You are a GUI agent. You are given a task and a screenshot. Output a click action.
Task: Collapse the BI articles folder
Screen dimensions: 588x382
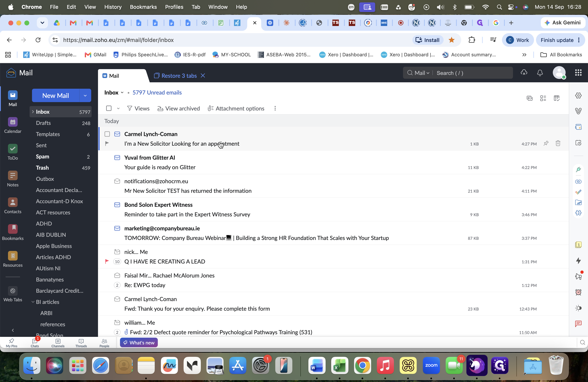pos(33,302)
